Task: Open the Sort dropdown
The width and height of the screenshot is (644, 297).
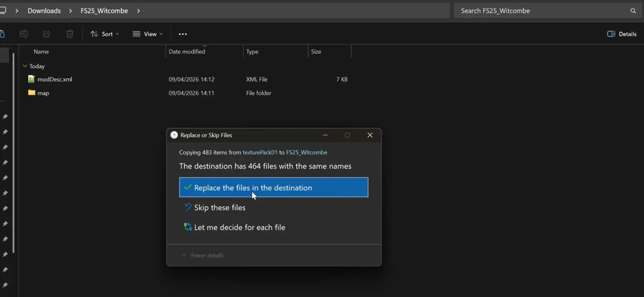Action: pyautogui.click(x=105, y=34)
